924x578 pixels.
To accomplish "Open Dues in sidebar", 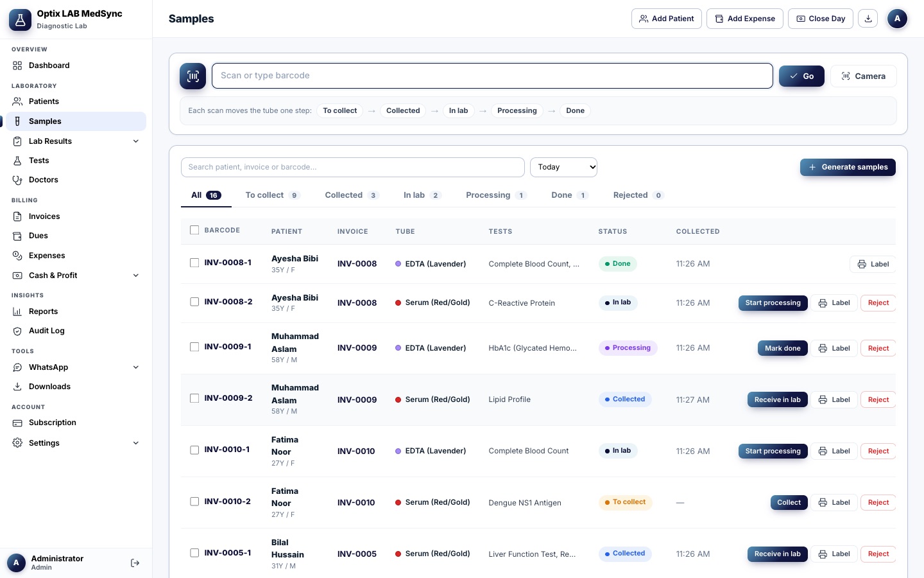I will (x=76, y=236).
